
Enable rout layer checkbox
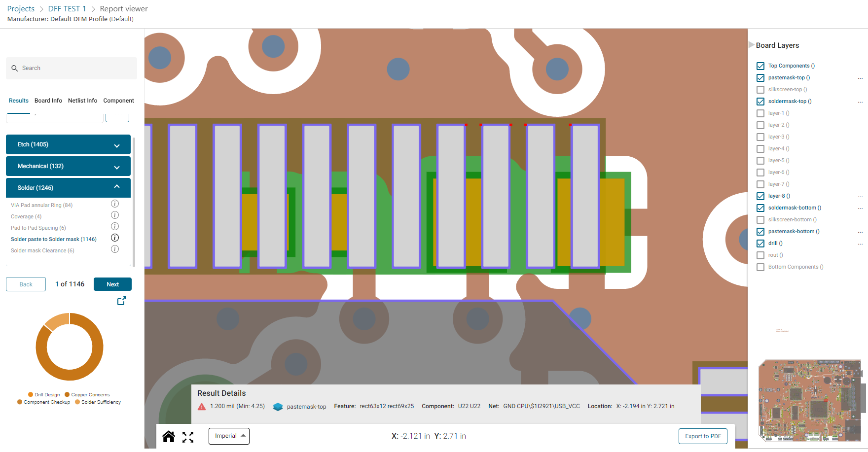click(x=760, y=255)
